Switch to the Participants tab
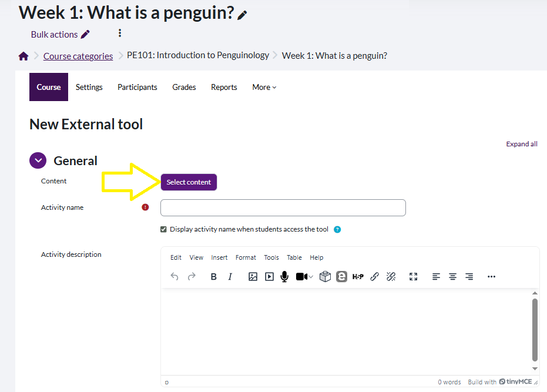Screen dimensions: 547x392 137,87
